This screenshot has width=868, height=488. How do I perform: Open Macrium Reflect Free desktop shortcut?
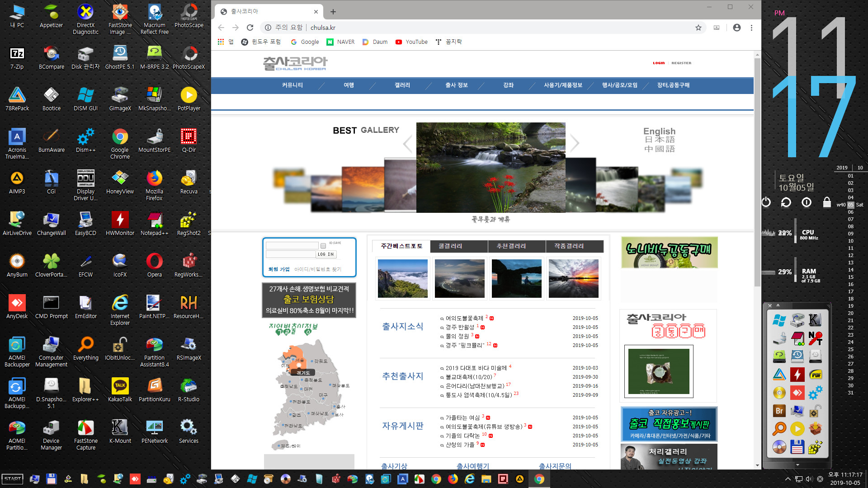[154, 19]
